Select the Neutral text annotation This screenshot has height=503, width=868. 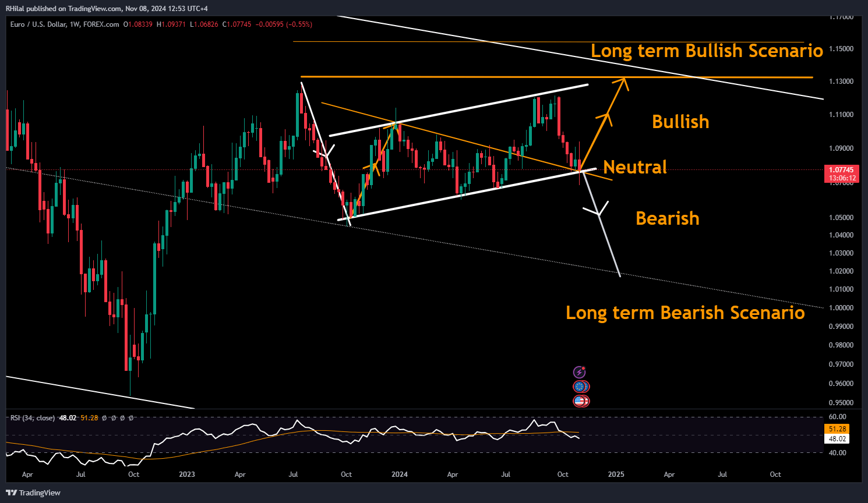635,167
